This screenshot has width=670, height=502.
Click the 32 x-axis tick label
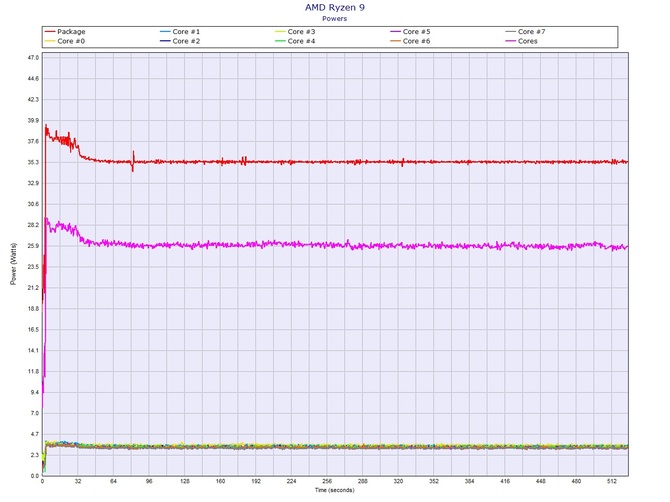(78, 481)
